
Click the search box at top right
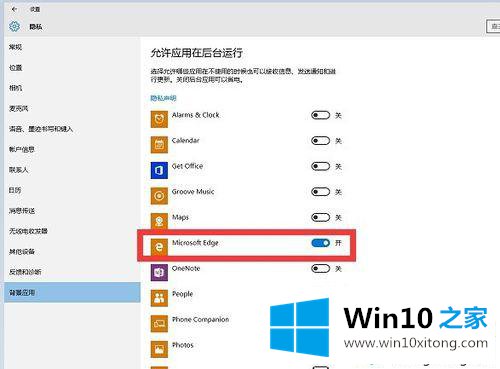[x=493, y=26]
